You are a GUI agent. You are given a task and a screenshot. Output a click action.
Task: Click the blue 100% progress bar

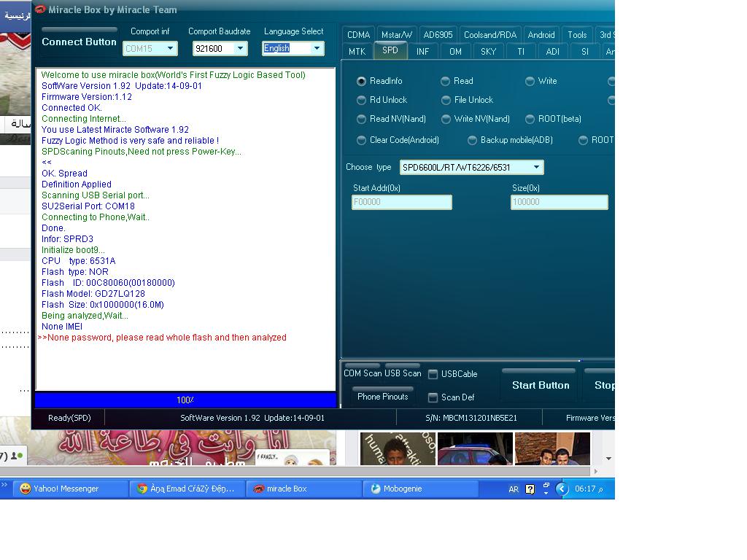click(x=185, y=400)
